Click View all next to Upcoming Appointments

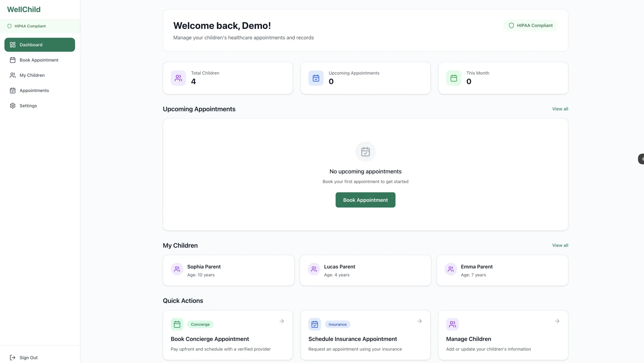pyautogui.click(x=560, y=108)
